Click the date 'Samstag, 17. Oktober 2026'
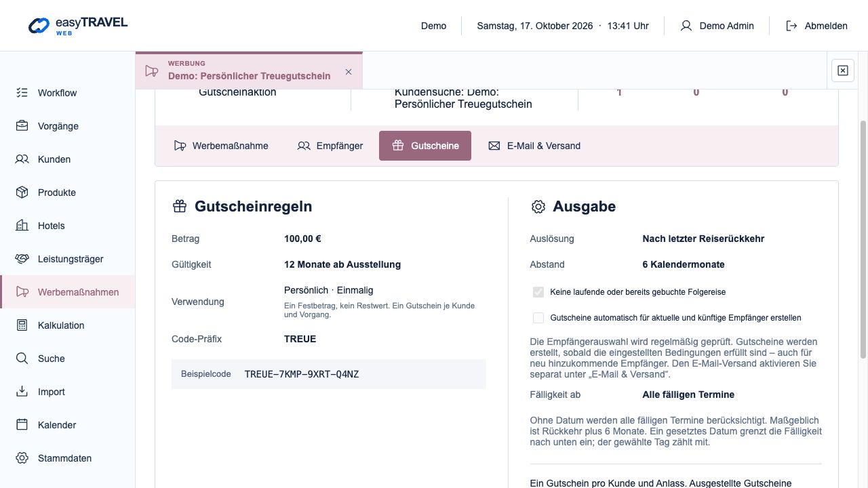868x488 pixels. point(534,26)
